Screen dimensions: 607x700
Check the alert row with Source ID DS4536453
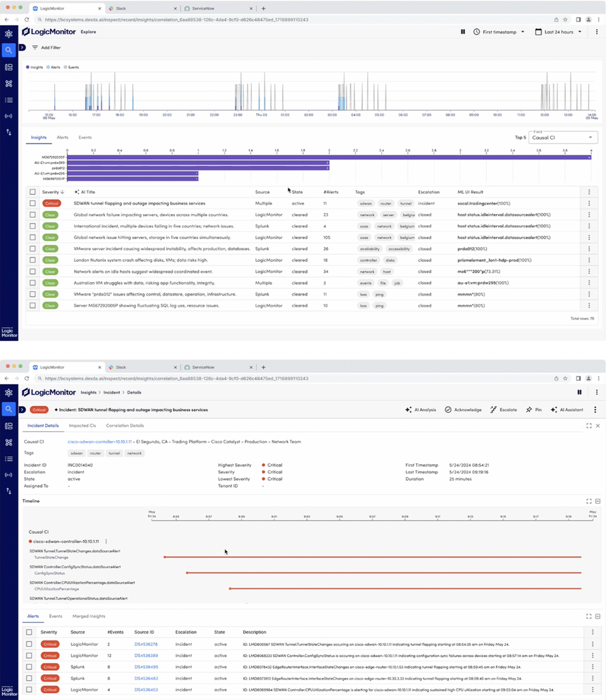[29, 689]
